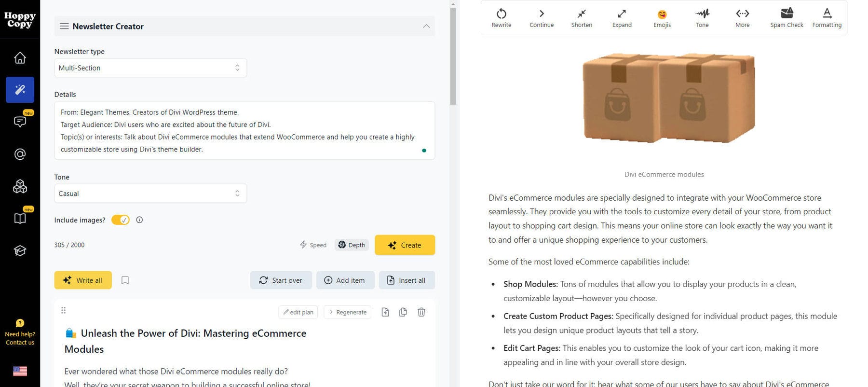Collapse the Newsletter Creator panel
The height and width of the screenshot is (387, 868).
click(x=426, y=26)
